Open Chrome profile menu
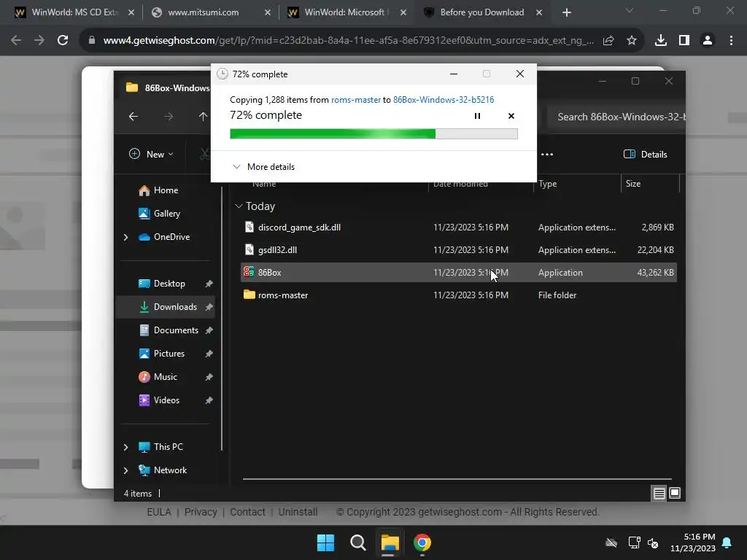 point(708,41)
